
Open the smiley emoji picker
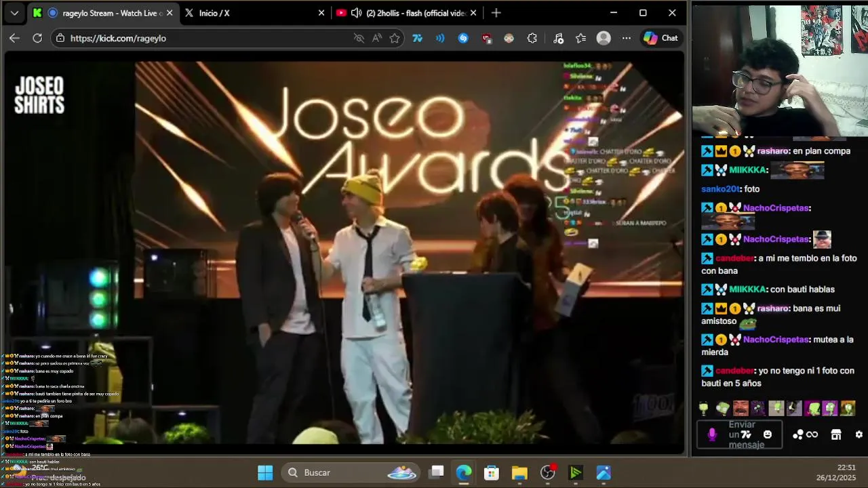[768, 434]
